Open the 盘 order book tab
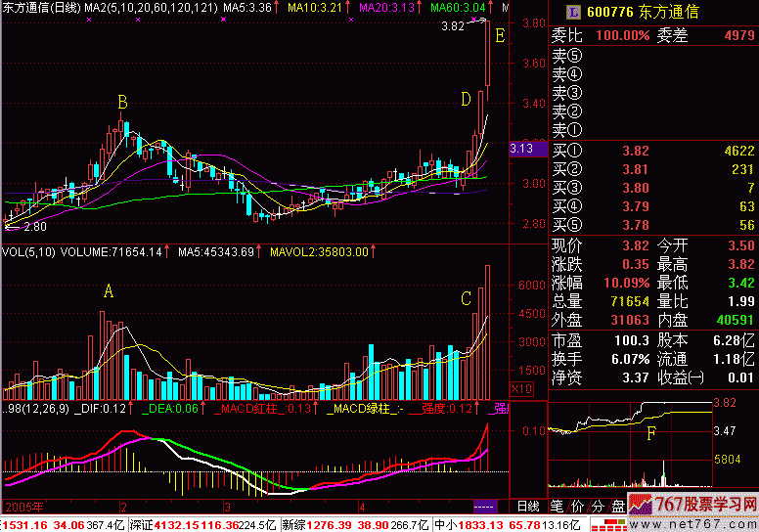 pos(617,507)
